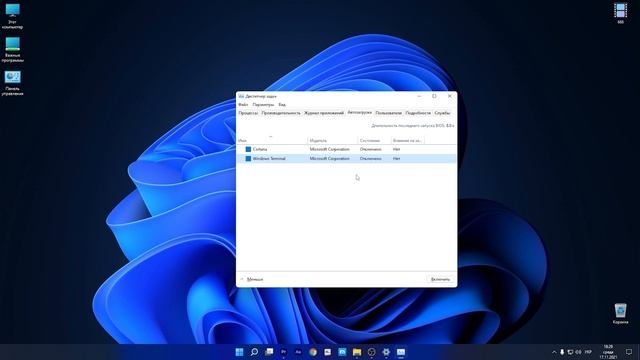Click the Cortana app icon in list
This screenshot has height=360, width=640.
click(x=248, y=149)
